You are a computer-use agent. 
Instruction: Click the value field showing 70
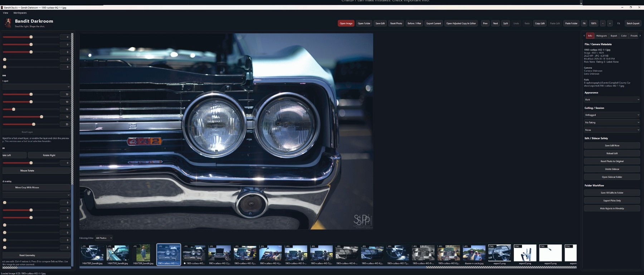click(x=65, y=117)
